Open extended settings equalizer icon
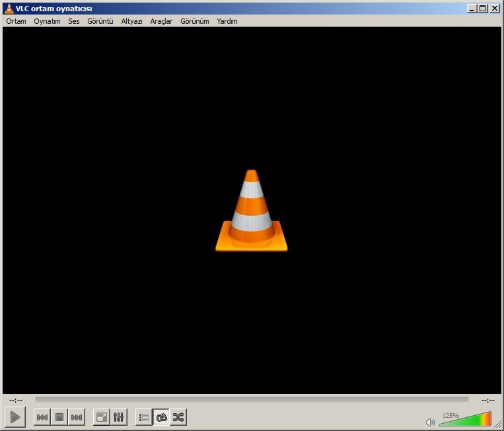504x431 pixels. (119, 417)
